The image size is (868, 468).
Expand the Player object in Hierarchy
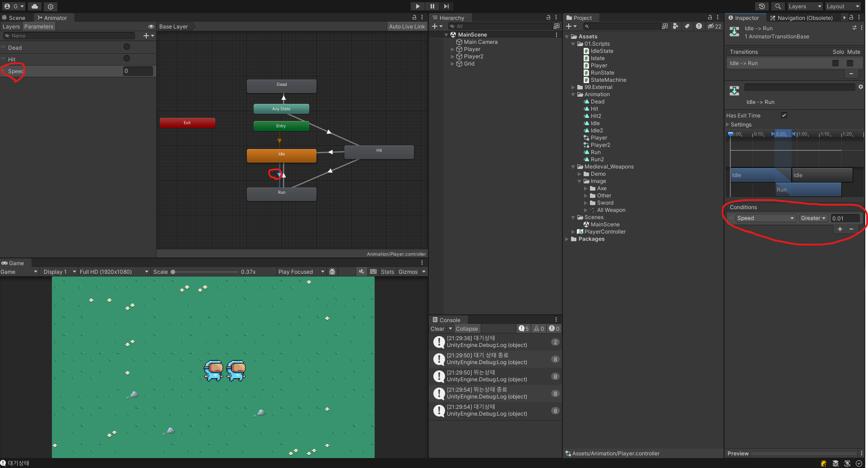click(x=453, y=49)
